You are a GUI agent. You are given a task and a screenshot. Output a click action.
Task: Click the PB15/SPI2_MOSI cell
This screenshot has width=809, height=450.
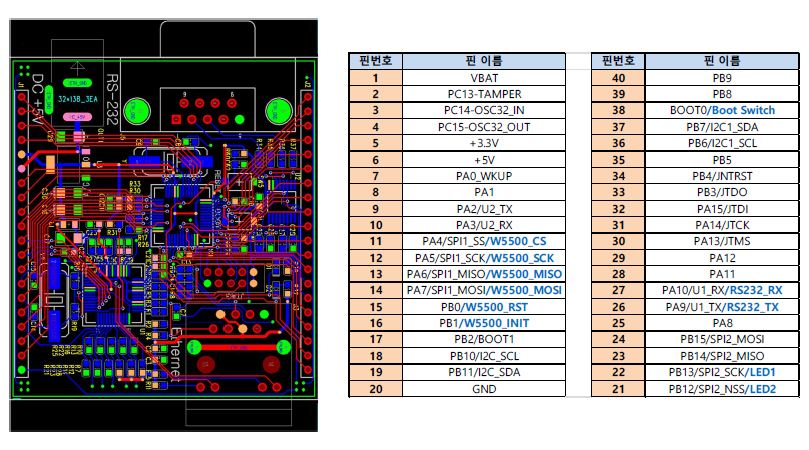tap(722, 339)
